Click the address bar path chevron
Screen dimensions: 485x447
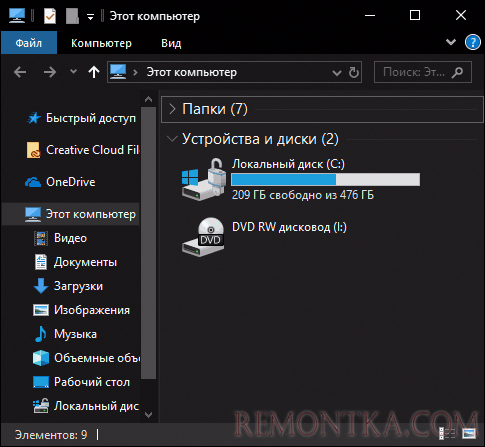[x=135, y=72]
